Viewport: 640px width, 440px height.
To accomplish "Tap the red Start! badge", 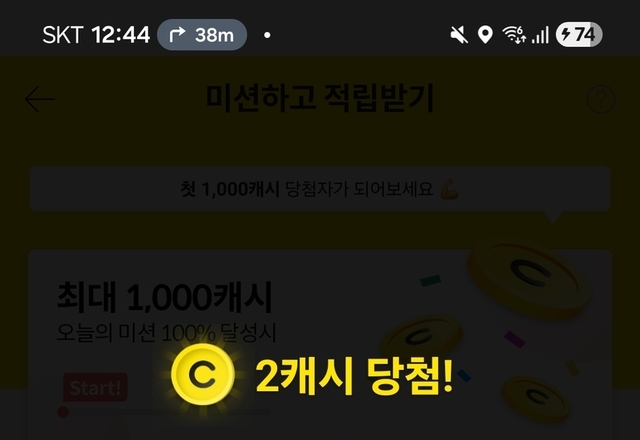I will (96, 387).
